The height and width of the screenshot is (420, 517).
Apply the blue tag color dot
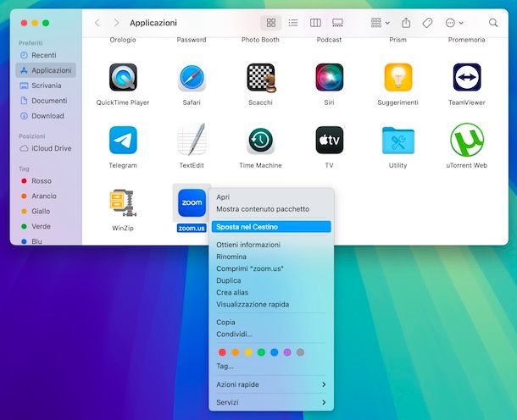274,352
